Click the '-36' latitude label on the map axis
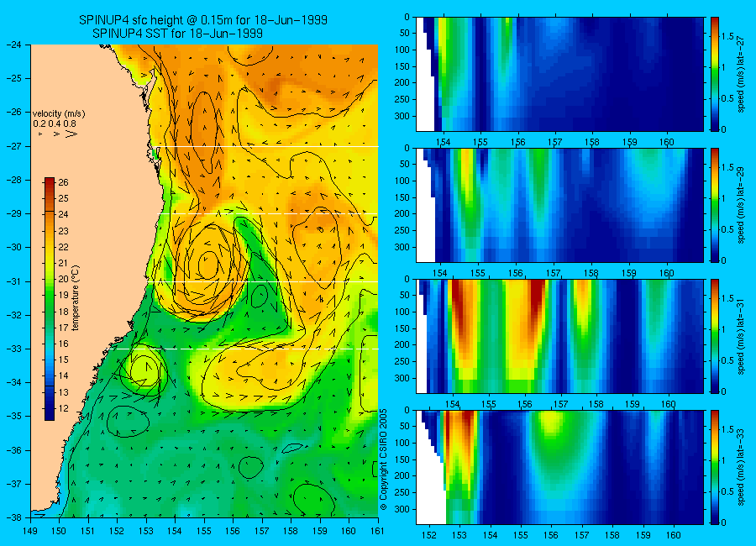The width and height of the screenshot is (756, 546). coord(14,450)
